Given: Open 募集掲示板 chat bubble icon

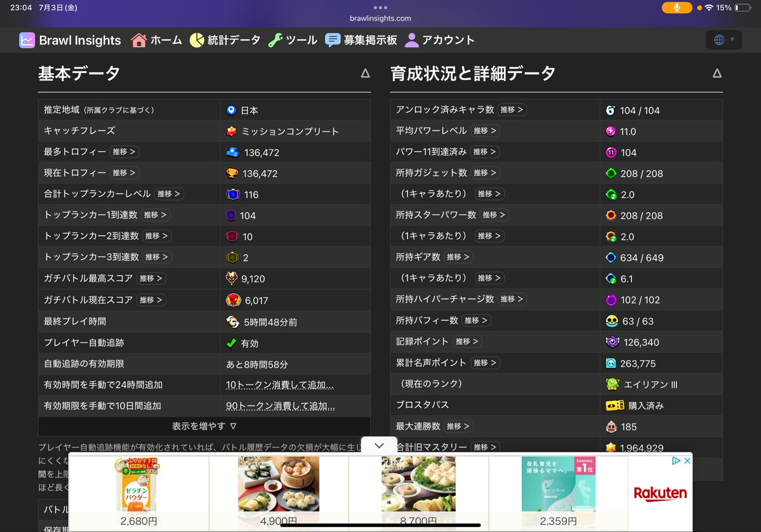Looking at the screenshot, I should [x=333, y=40].
